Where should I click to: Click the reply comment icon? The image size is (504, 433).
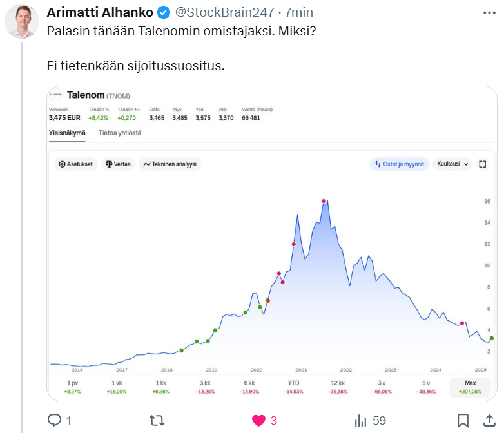tap(55, 421)
